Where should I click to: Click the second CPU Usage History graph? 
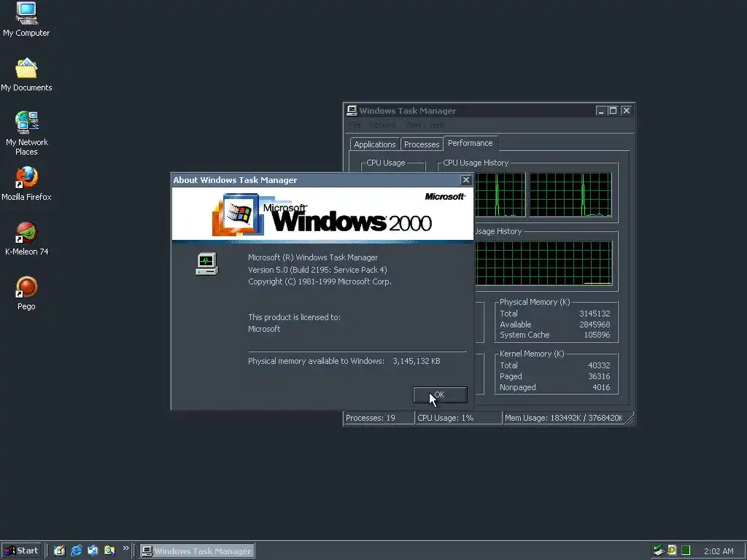pos(570,195)
